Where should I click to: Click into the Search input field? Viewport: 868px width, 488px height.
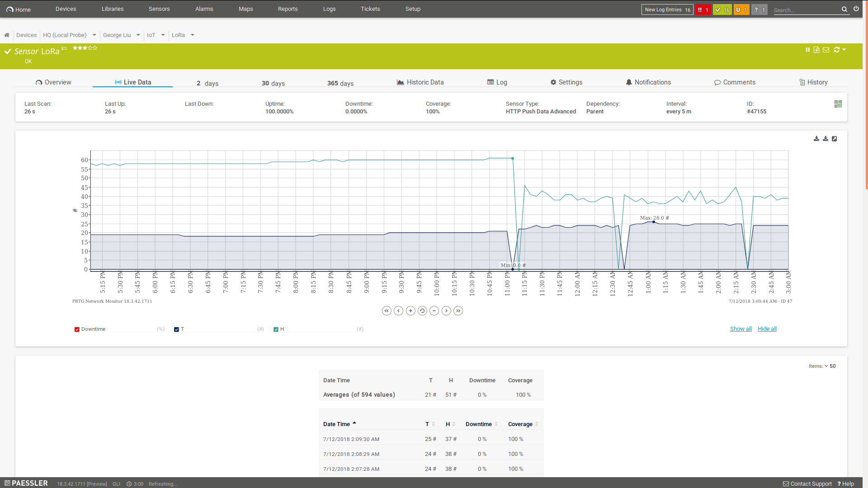pyautogui.click(x=806, y=10)
